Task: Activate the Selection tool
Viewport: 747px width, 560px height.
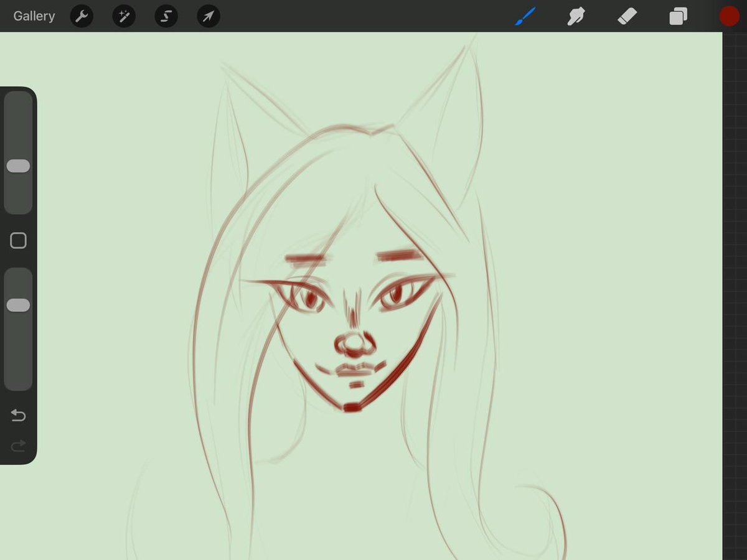Action: pyautogui.click(x=166, y=16)
